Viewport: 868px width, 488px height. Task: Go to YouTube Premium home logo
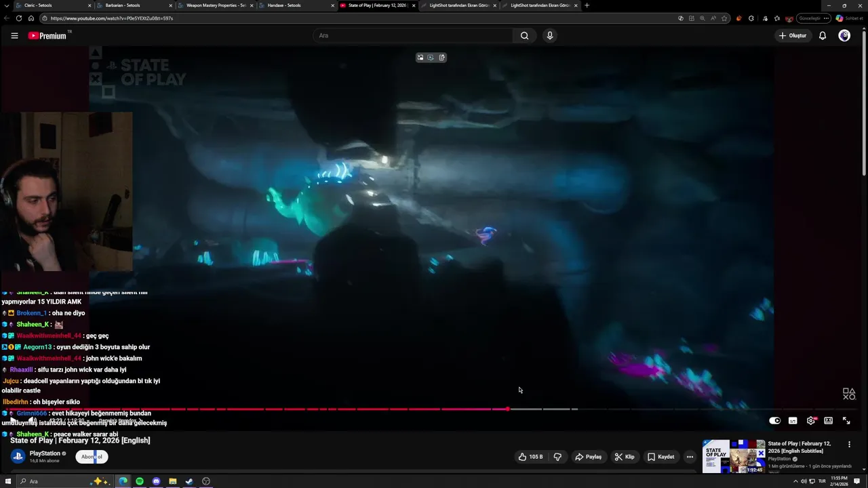[47, 36]
